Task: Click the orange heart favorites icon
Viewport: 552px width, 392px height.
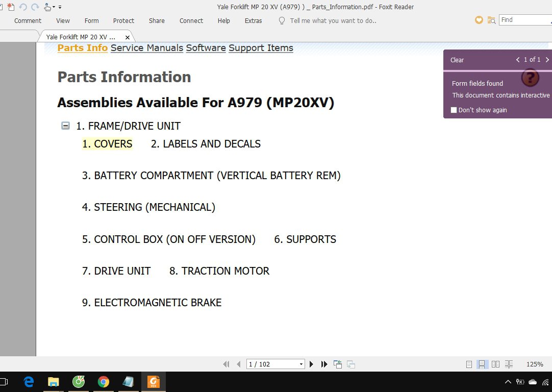Action: tap(479, 20)
